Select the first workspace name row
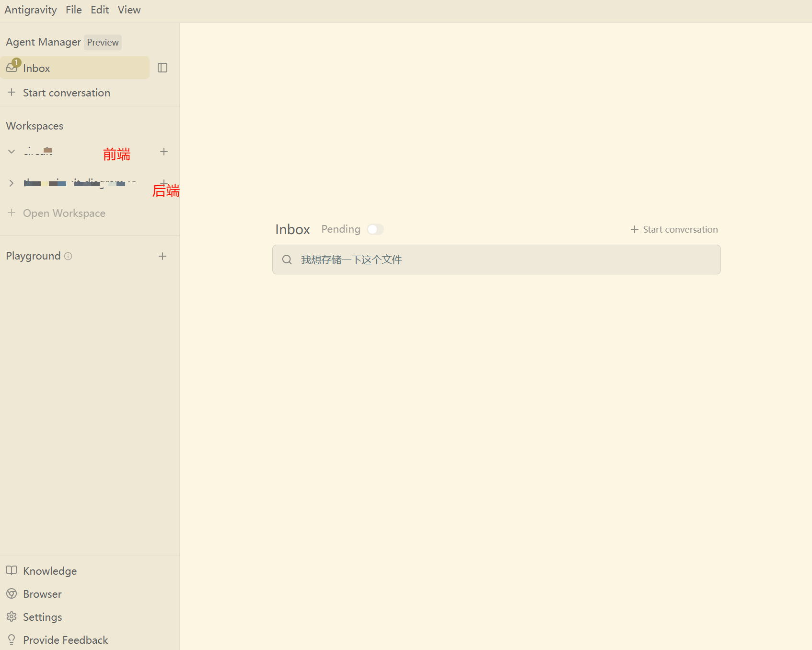 [38, 152]
